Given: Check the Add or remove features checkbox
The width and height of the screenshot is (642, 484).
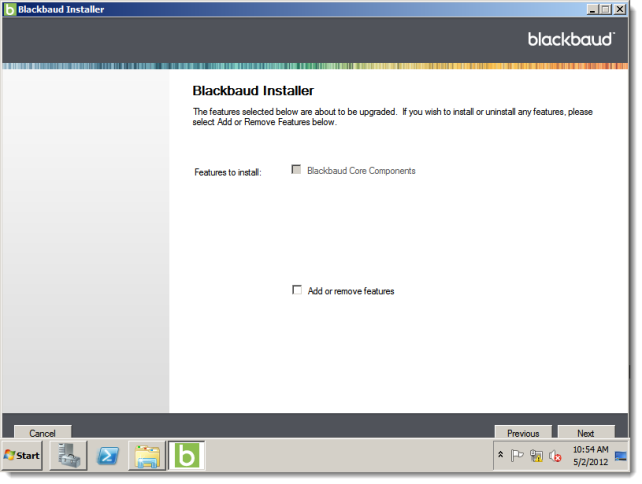Looking at the screenshot, I should 297,290.
